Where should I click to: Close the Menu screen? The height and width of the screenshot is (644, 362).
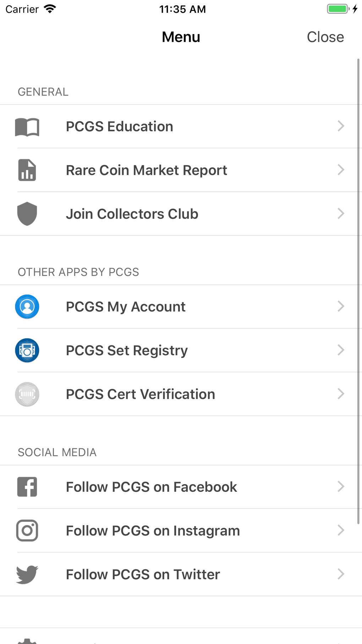coord(325,37)
